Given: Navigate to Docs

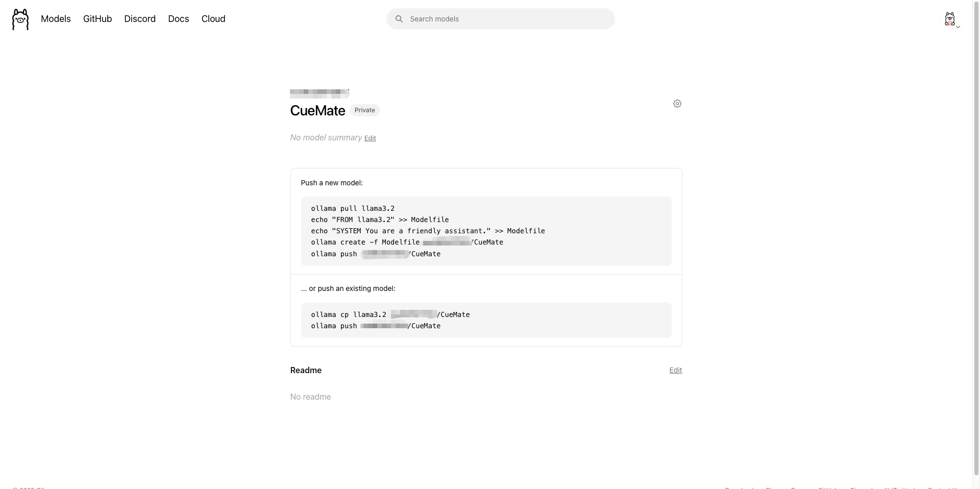Looking at the screenshot, I should pos(179,19).
